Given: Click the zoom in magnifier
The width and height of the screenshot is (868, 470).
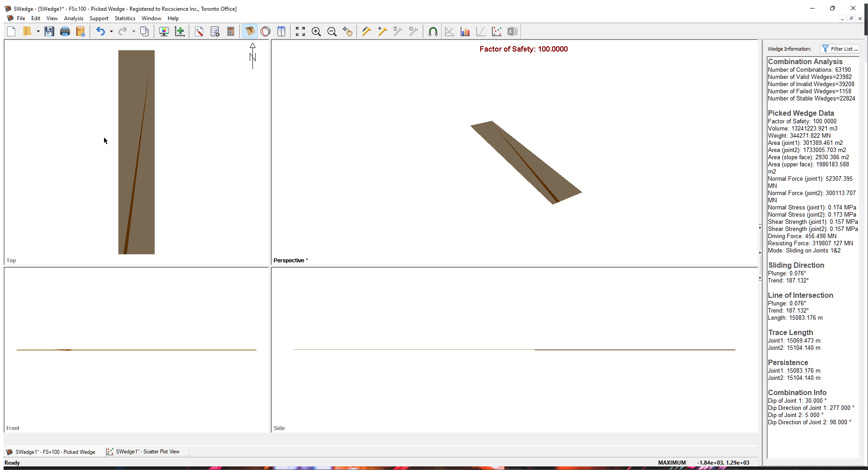Looking at the screenshot, I should pos(316,31).
